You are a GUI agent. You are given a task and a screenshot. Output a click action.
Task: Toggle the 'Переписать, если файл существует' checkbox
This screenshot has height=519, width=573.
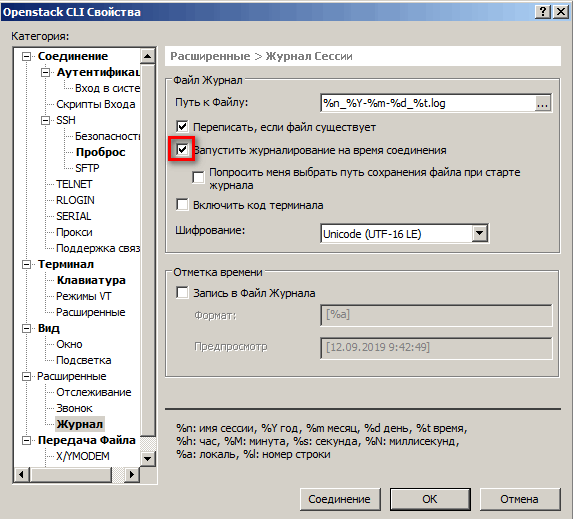click(x=182, y=127)
